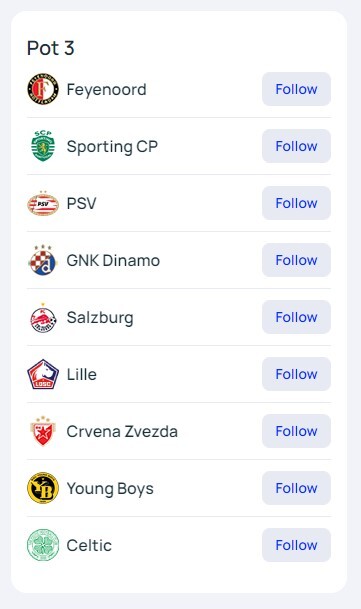Follow Crvena Zvezda
361x609 pixels.
(296, 431)
